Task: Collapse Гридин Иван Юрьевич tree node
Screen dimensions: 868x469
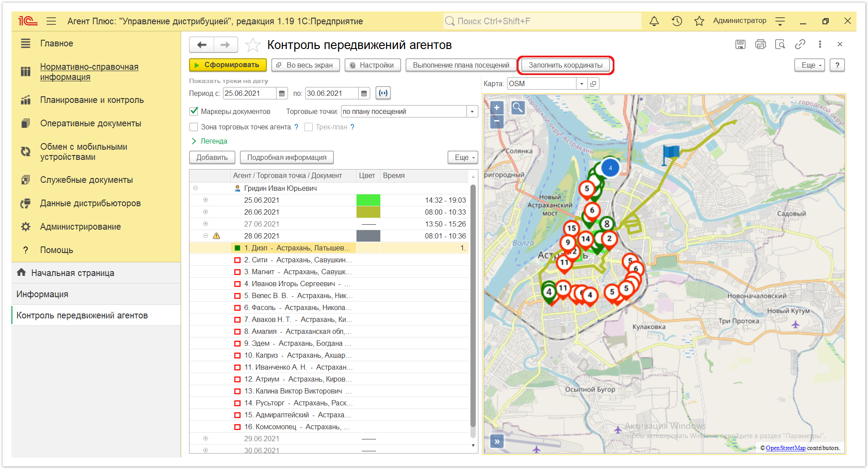Action: [195, 188]
